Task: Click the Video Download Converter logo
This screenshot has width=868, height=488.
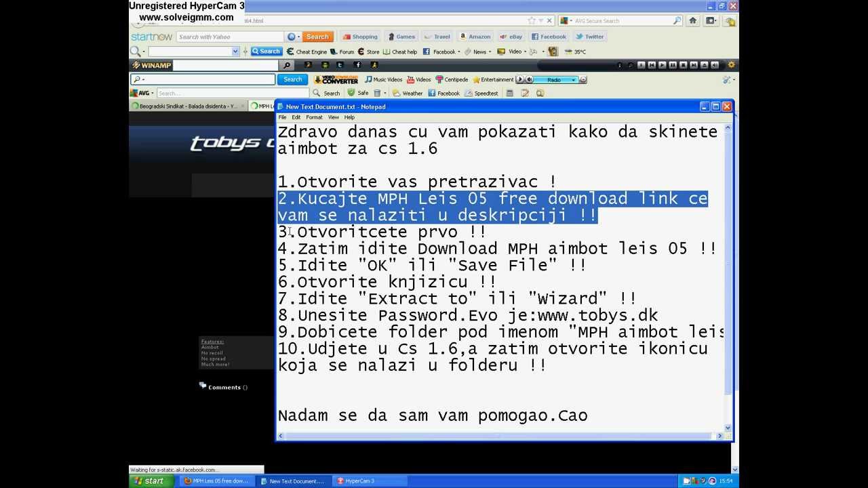Action: 336,79
